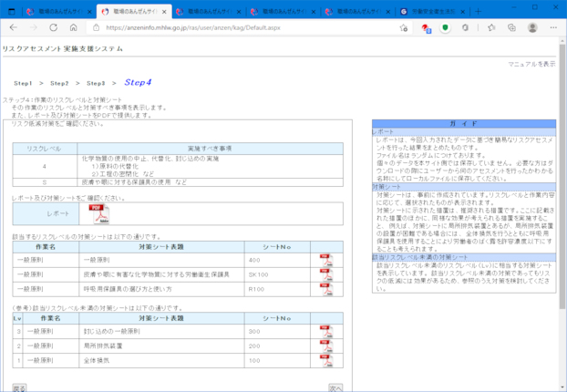Open the green shield extension icon
Screen dimensions: 567x392
445,27
